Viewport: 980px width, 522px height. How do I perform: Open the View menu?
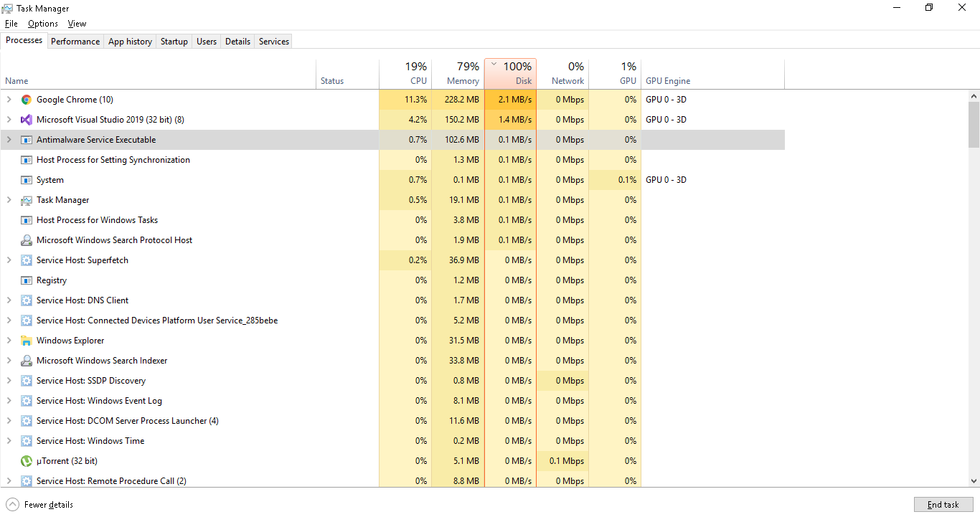[x=77, y=24]
